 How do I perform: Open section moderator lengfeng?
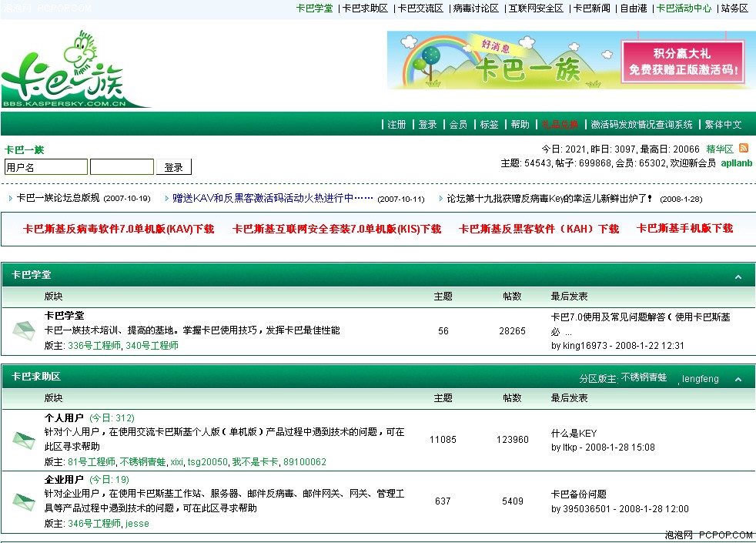[x=700, y=378]
